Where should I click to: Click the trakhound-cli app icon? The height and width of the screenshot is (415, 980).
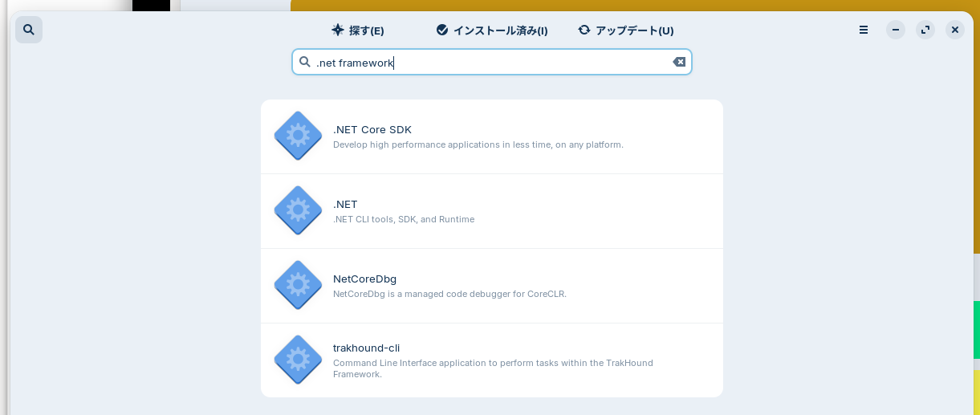(x=298, y=360)
